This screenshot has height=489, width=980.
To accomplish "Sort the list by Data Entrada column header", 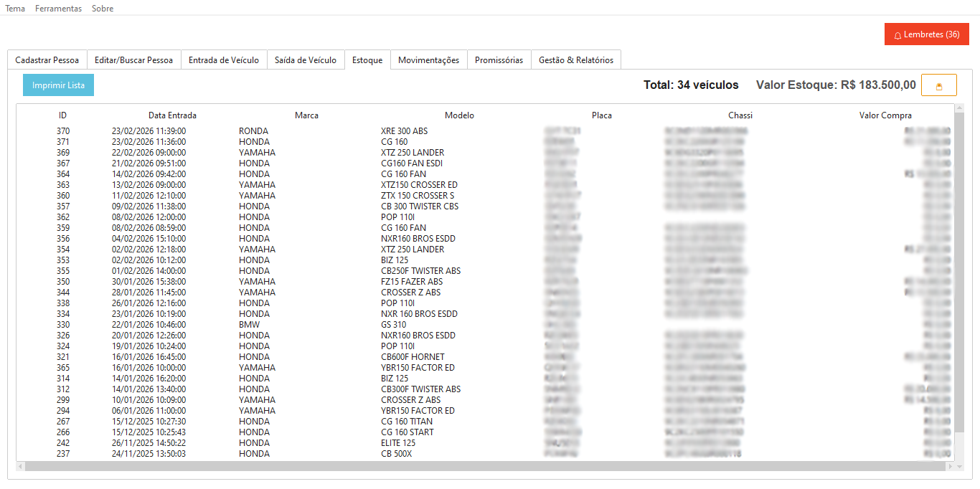I will click(172, 115).
